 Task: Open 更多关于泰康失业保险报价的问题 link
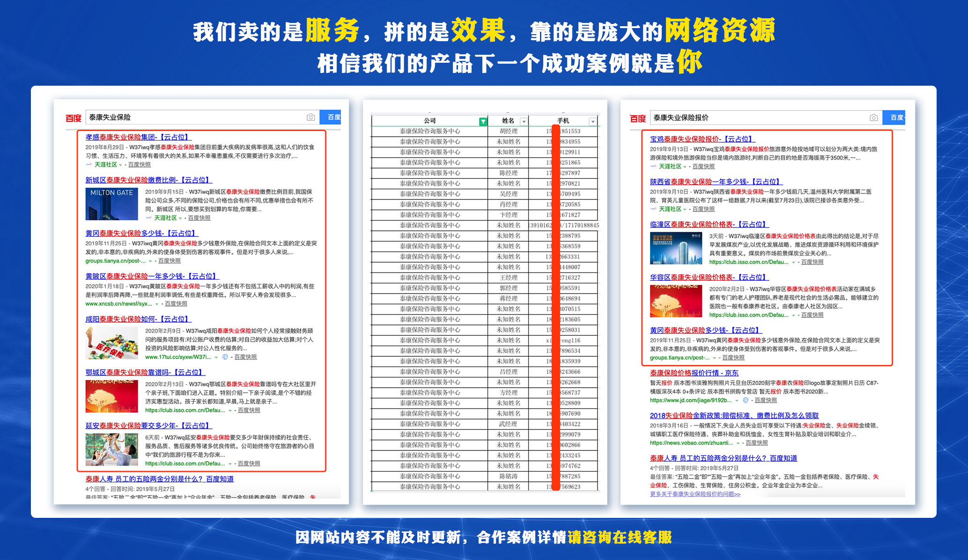(695, 494)
